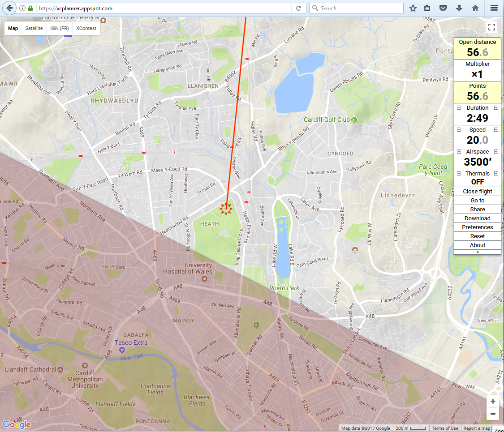This screenshot has width=504, height=432.
Task: Click the Llandaff Fields label
Action: 116,404
